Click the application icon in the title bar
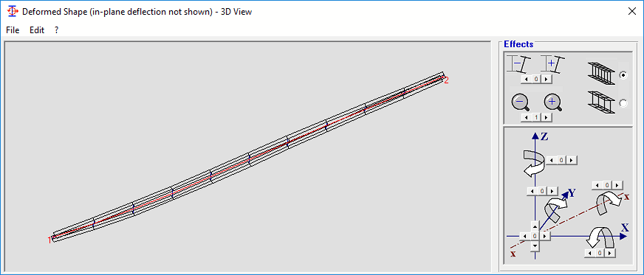The image size is (644, 275). pos(13,12)
